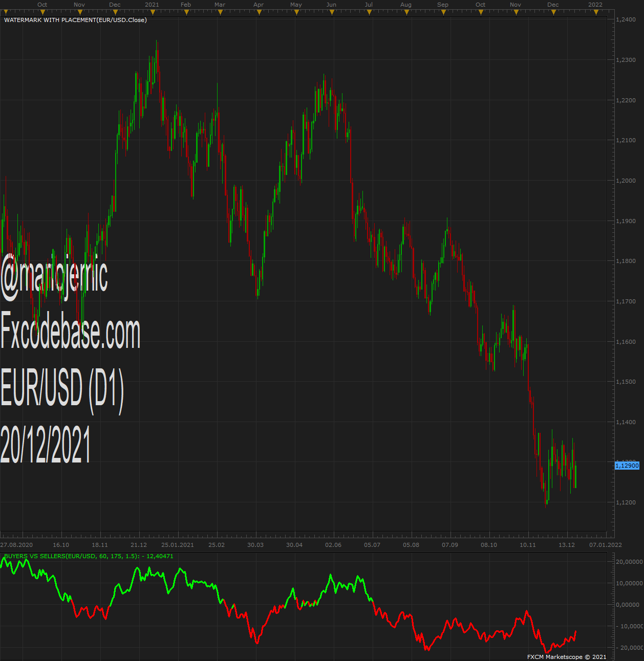Click the 25.01.2021 date axis label
Viewport: 644px width, 661px height.
pyautogui.click(x=178, y=545)
